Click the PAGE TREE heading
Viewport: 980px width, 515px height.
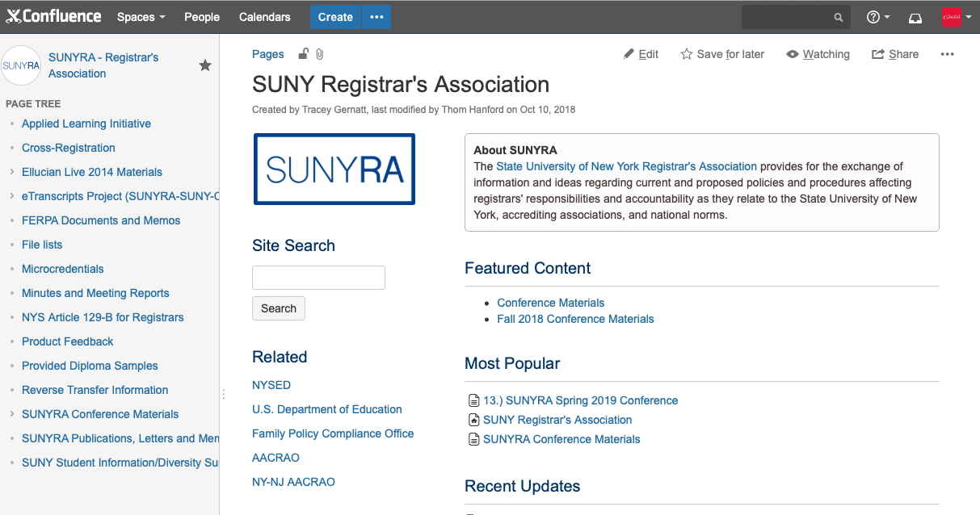pos(33,103)
